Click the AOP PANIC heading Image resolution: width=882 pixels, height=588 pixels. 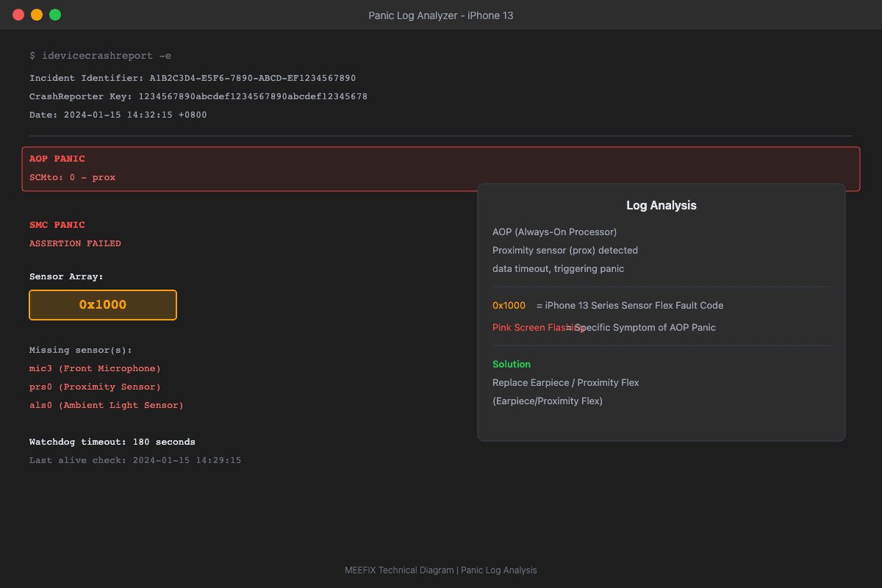[x=57, y=159]
